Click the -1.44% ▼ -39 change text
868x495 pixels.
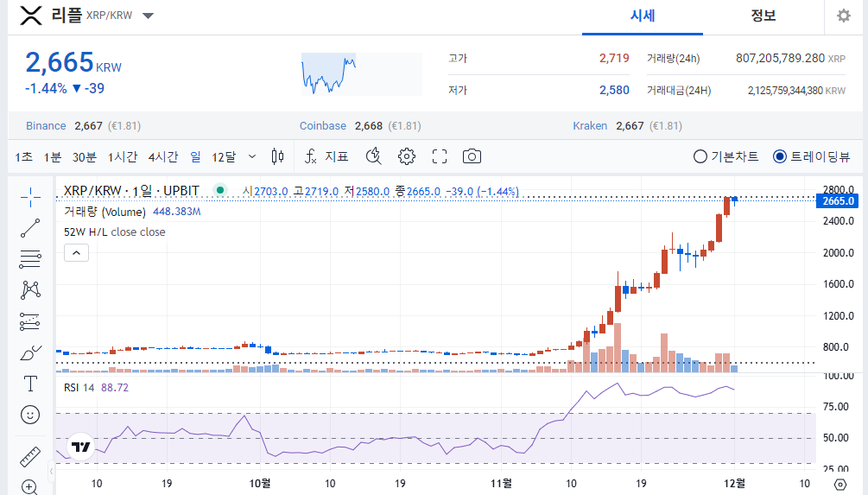tap(65, 89)
